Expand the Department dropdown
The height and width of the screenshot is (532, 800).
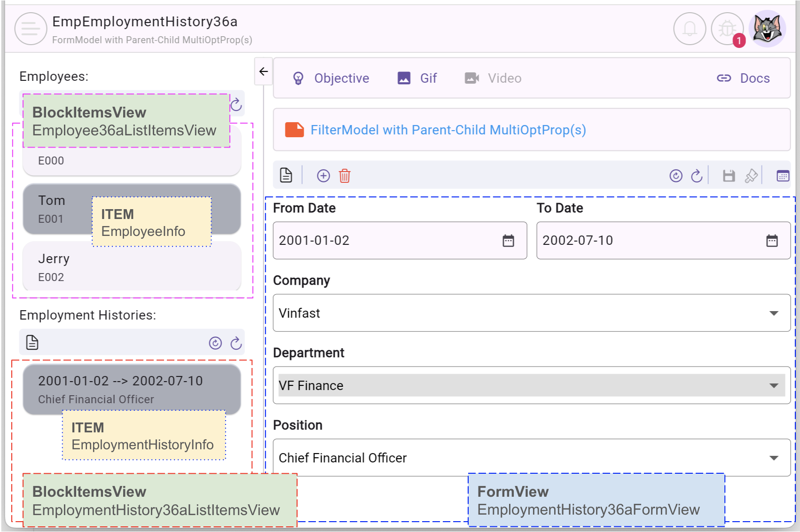point(773,385)
